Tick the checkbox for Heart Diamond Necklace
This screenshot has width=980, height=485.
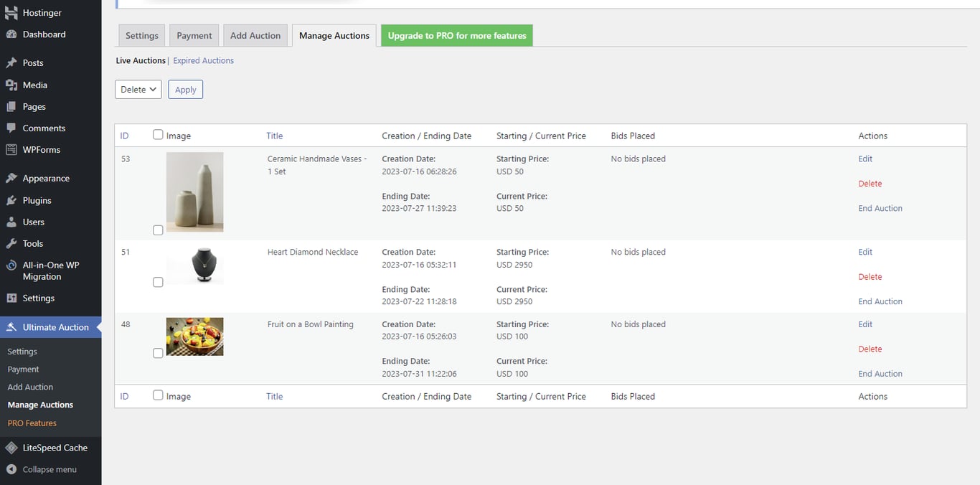coord(158,282)
